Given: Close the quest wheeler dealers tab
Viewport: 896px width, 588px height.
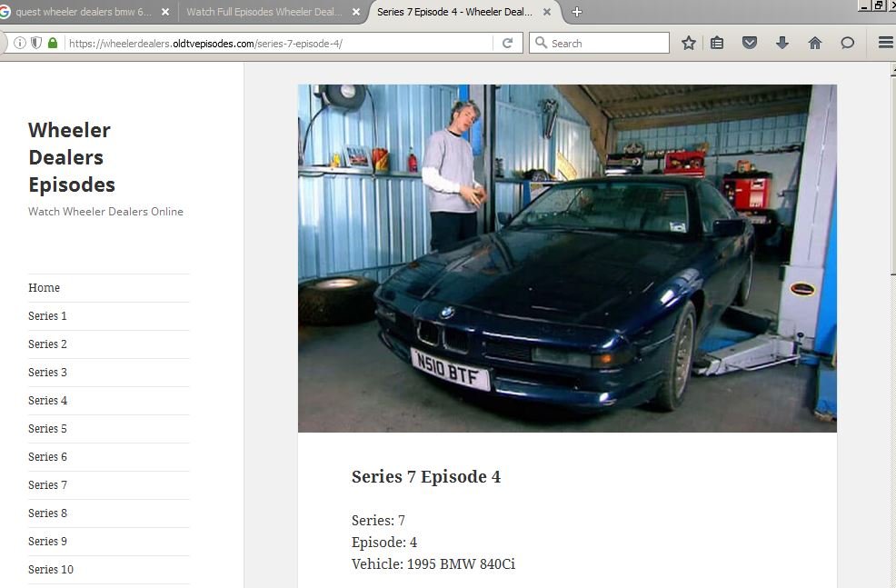Looking at the screenshot, I should coord(165,12).
